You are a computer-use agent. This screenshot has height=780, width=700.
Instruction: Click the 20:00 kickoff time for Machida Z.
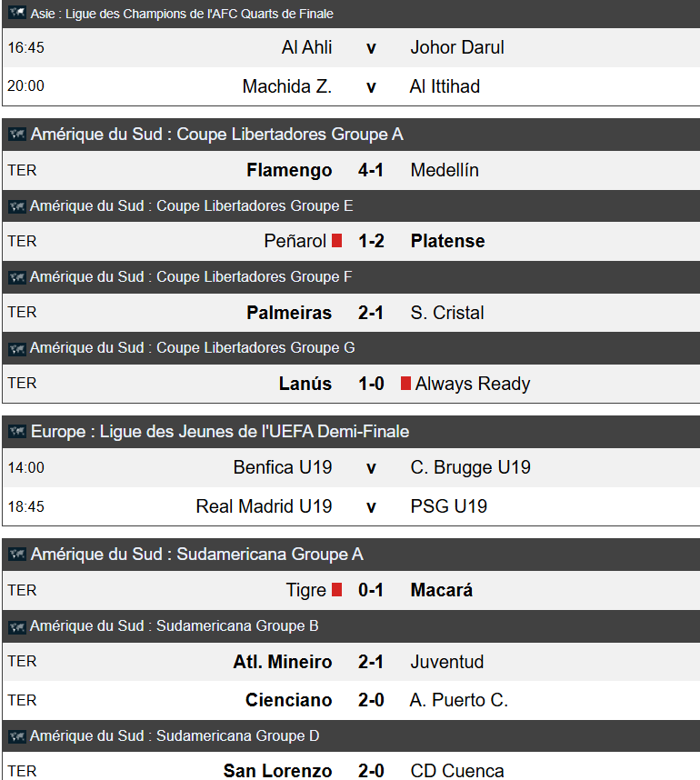(x=25, y=86)
